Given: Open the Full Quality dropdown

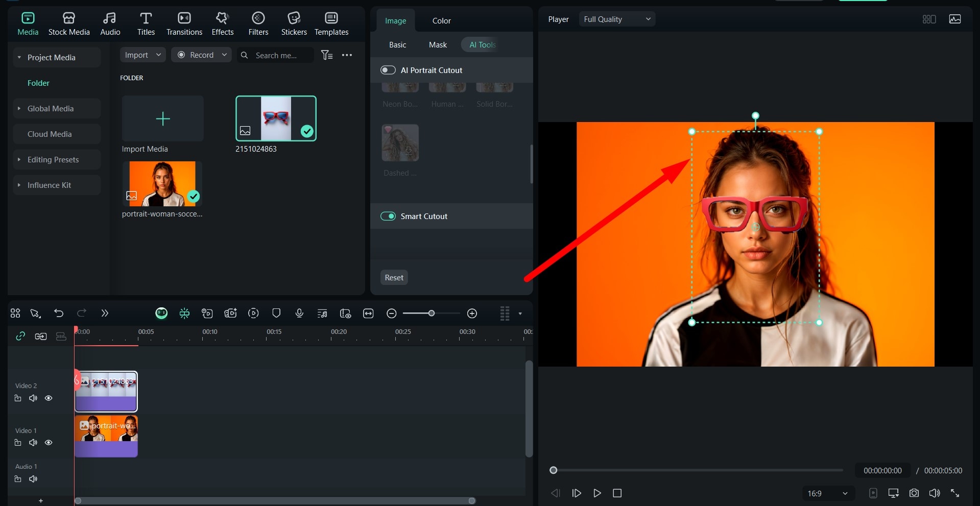Looking at the screenshot, I should point(617,19).
